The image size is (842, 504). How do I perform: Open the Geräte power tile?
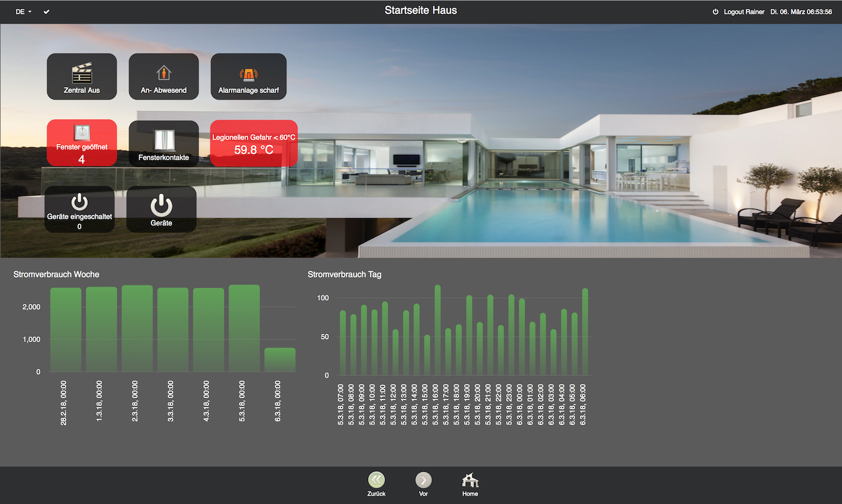pos(161,209)
